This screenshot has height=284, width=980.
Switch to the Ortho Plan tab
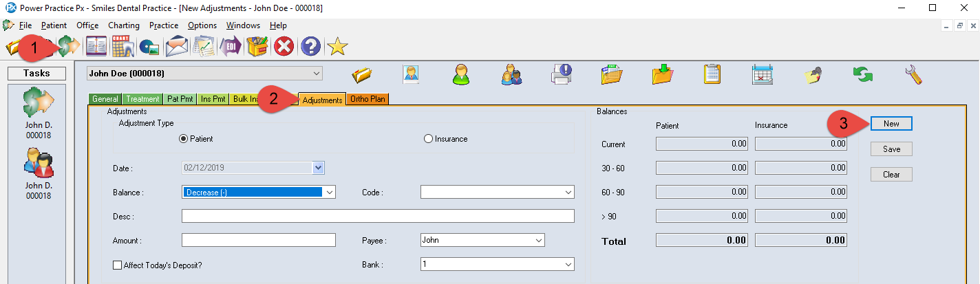tap(368, 99)
